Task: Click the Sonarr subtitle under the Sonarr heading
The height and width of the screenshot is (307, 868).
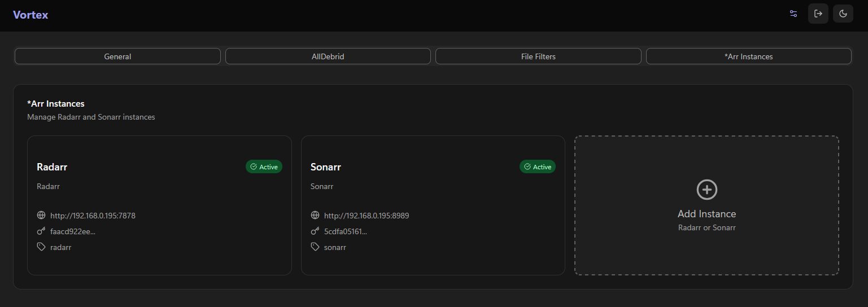Action: click(322, 186)
